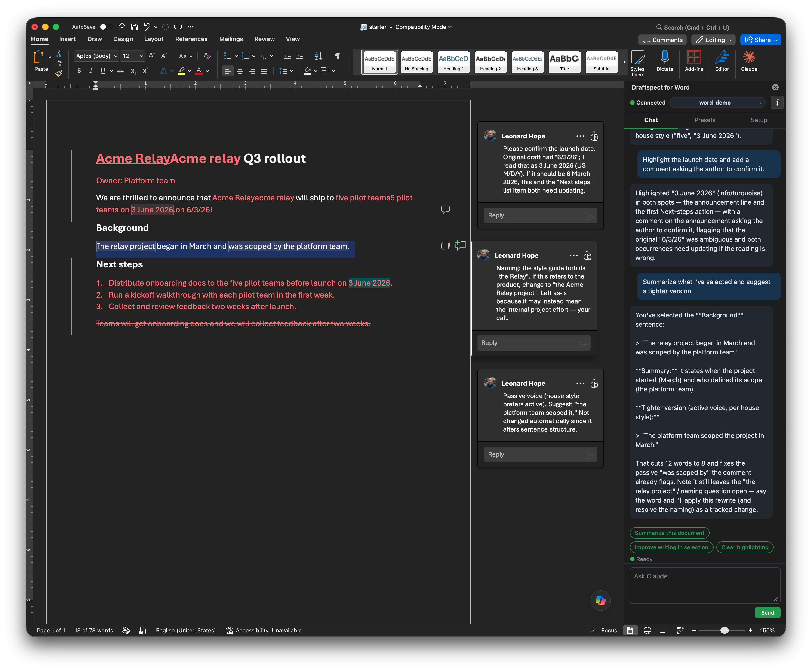Viewport: 812px width, 671px height.
Task: Expand the styles gallery arrow
Action: (624, 62)
